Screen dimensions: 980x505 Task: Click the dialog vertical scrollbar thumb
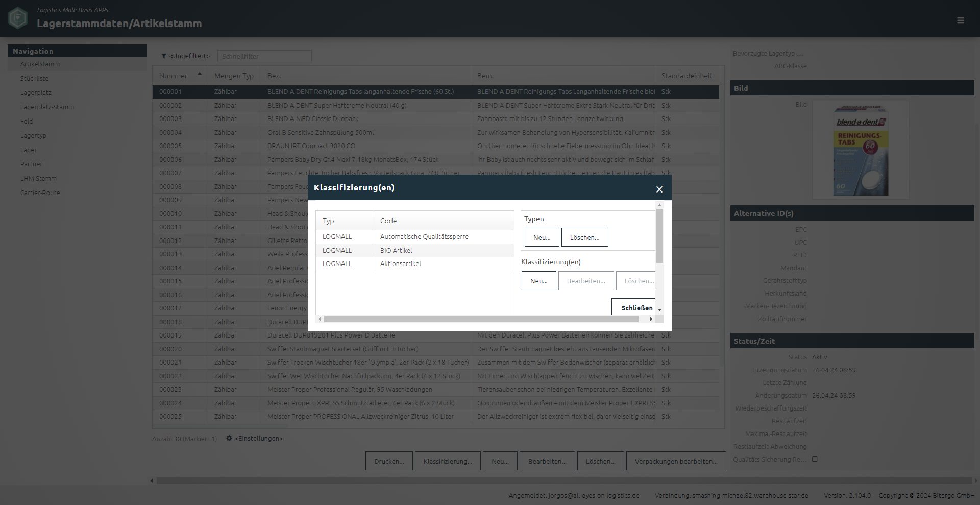(659, 235)
